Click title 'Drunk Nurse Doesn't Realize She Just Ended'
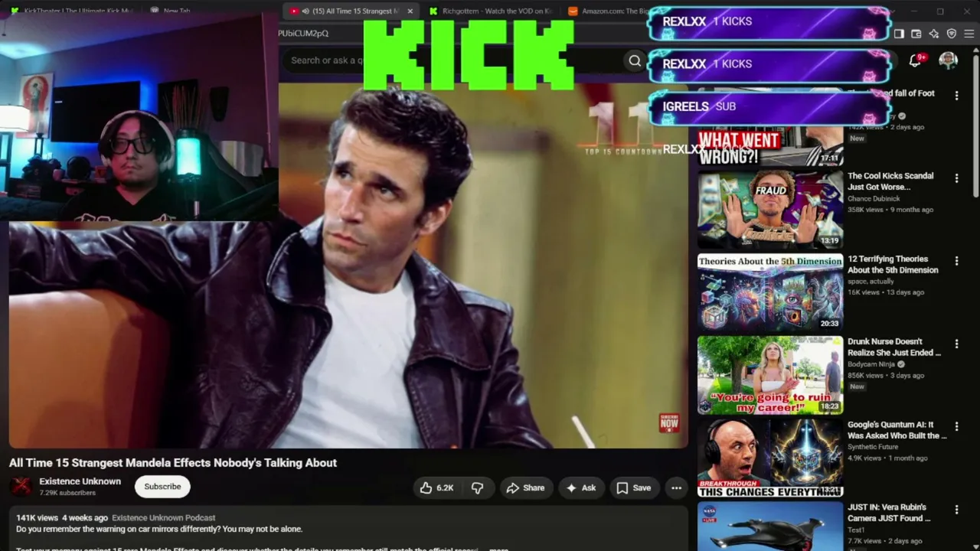 (894, 347)
